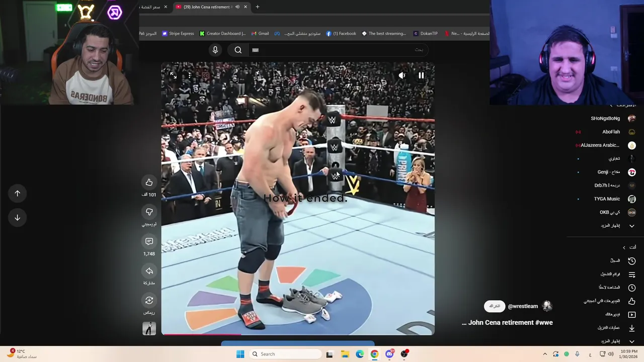
Task: Open Microsoft Edge from the taskbar
Action: [360, 354]
